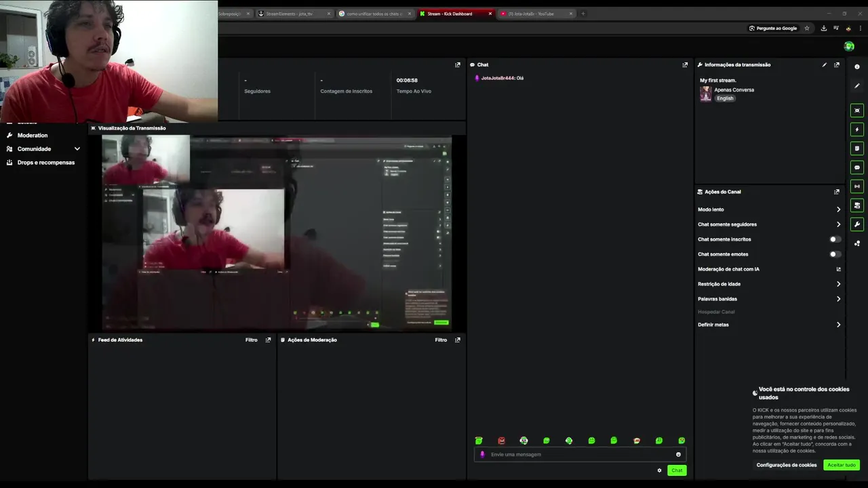This screenshot has height=488, width=868.
Task: Expand Restrição de idade settings
Action: (839, 284)
